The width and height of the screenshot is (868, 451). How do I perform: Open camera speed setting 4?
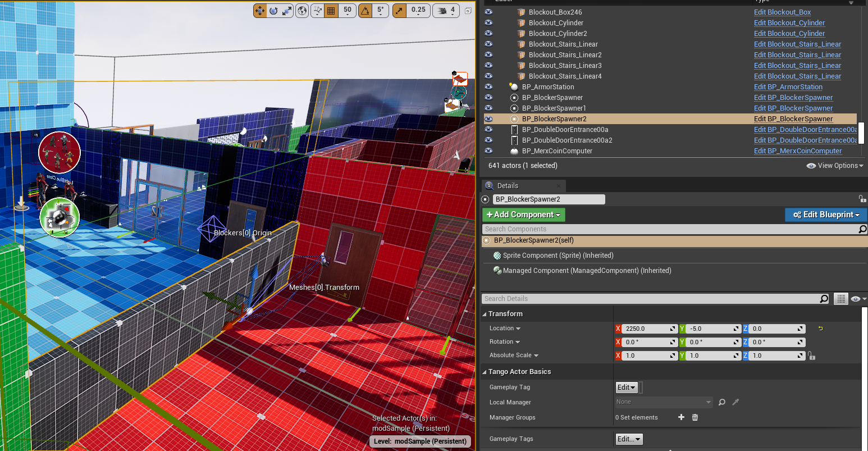[x=446, y=11]
